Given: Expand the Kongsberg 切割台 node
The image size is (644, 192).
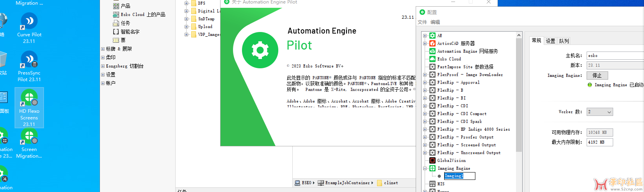Looking at the screenshot, I should (x=103, y=66).
